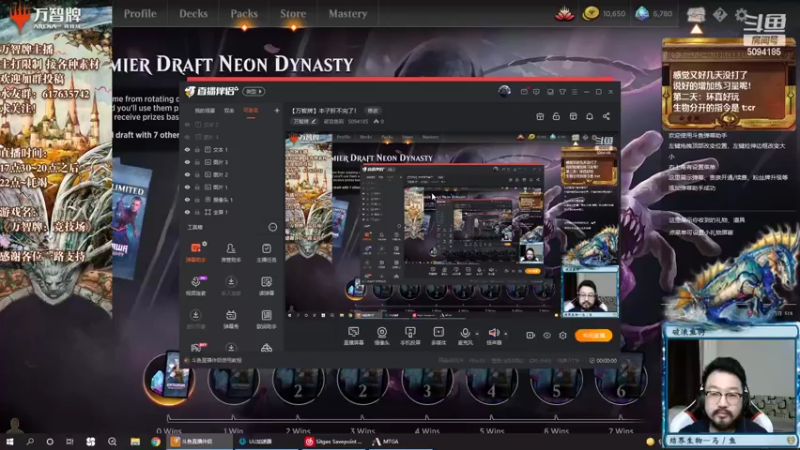Click the taskbar search magnifier
800x450 pixels.
30,441
